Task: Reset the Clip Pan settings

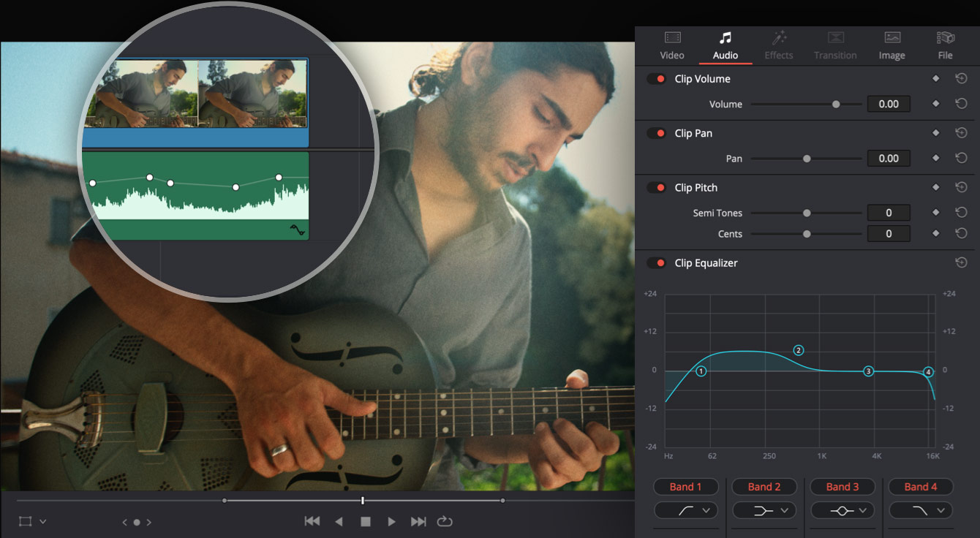Action: pos(961,132)
